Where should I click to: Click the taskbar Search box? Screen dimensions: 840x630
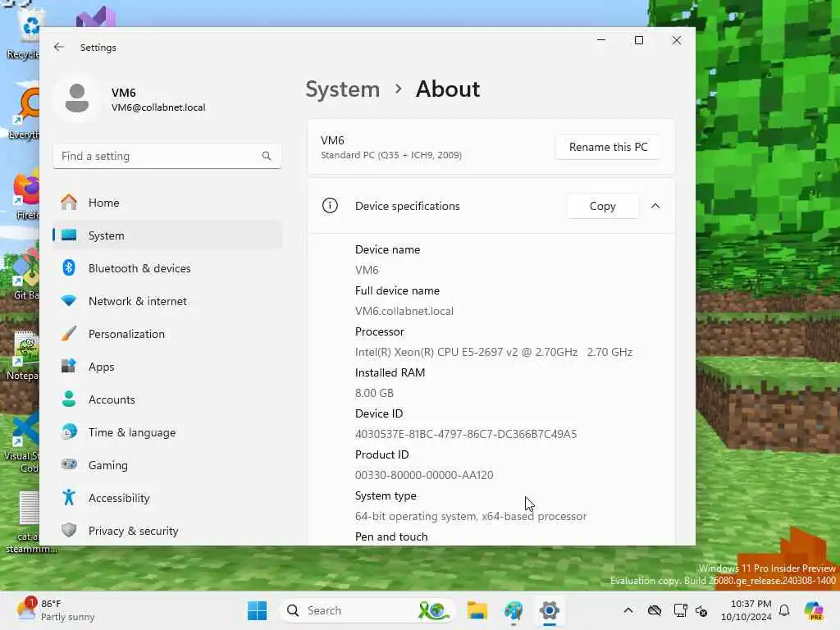[x=367, y=610]
